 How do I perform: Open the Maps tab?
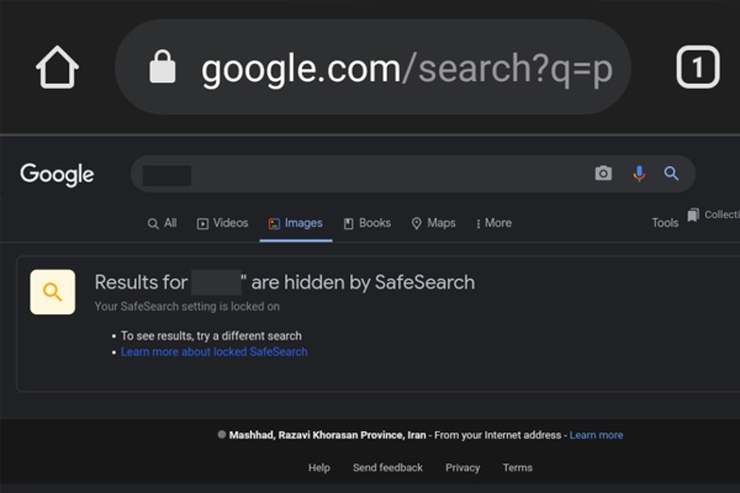(433, 223)
